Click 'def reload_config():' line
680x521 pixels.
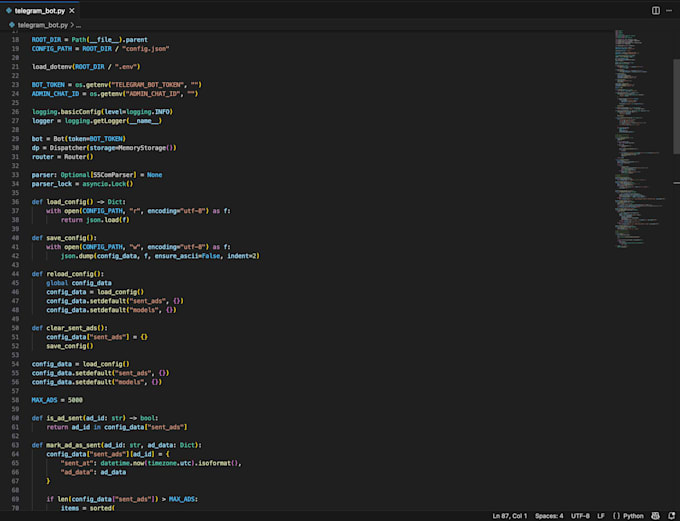pos(68,274)
